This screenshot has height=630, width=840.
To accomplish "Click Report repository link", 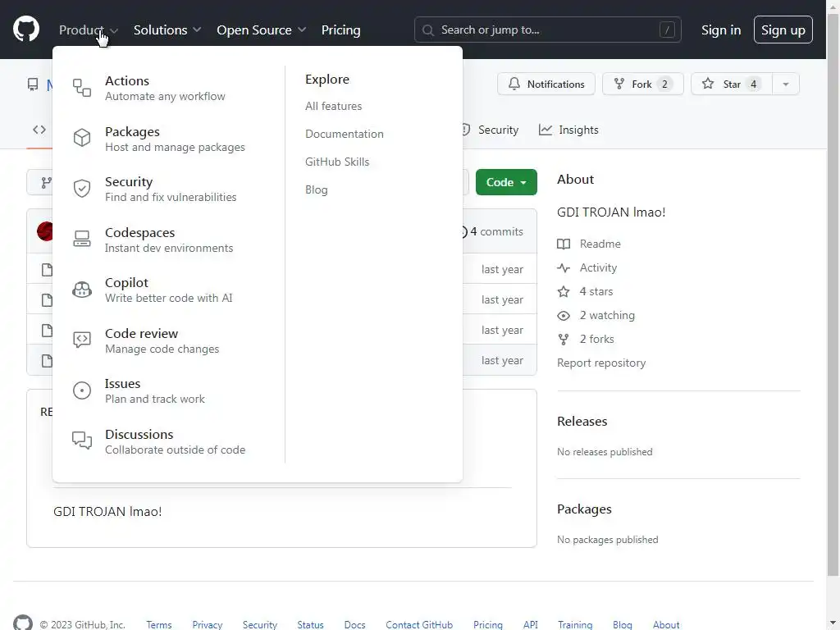I will [601, 363].
